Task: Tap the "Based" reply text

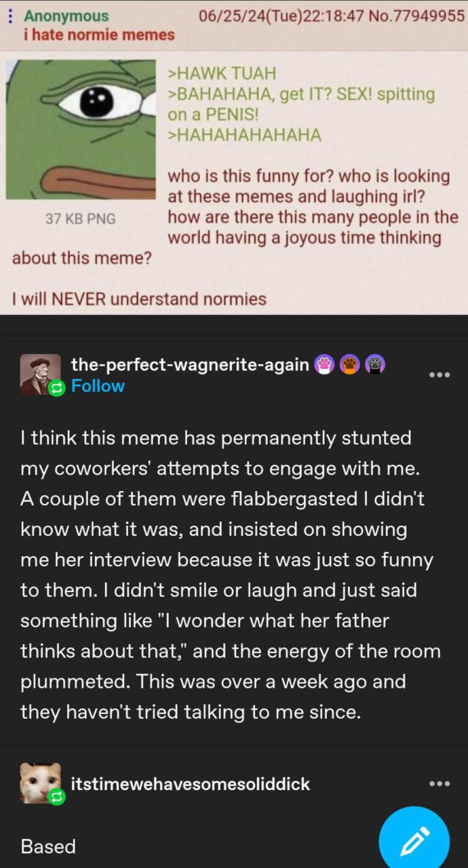Action: point(48,846)
